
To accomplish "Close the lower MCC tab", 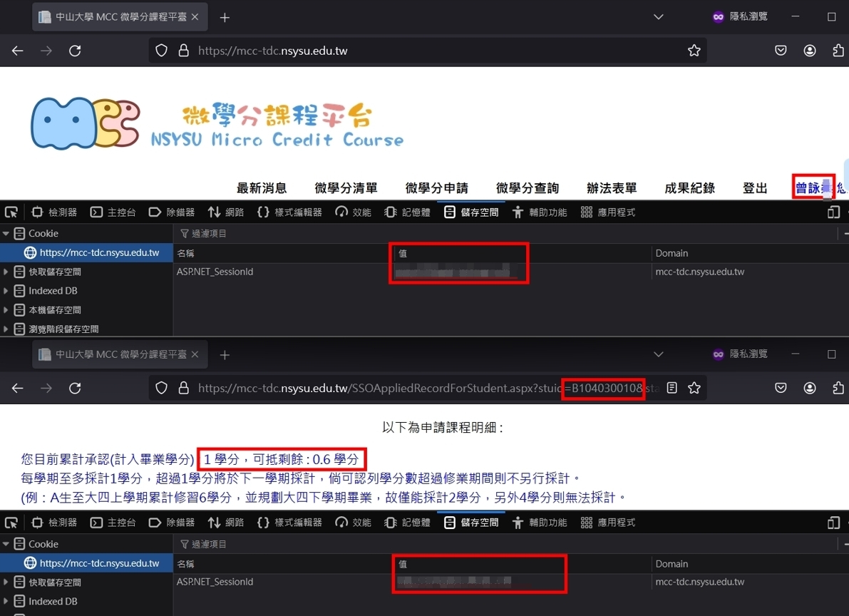I will 195,354.
